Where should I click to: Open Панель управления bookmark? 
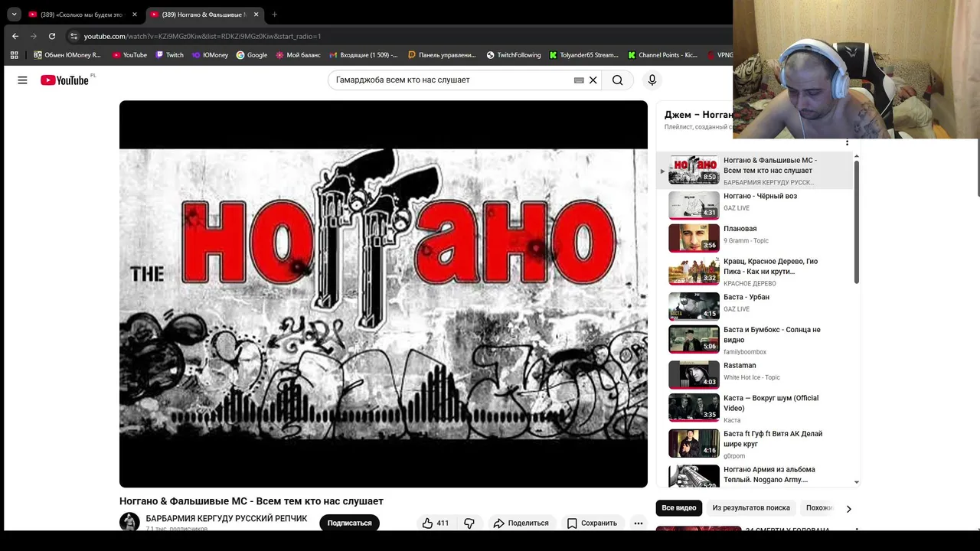(x=443, y=55)
